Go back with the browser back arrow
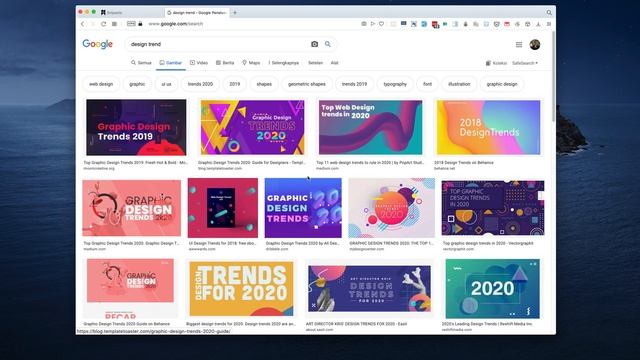Image resolution: width=640 pixels, height=360 pixels. point(83,24)
